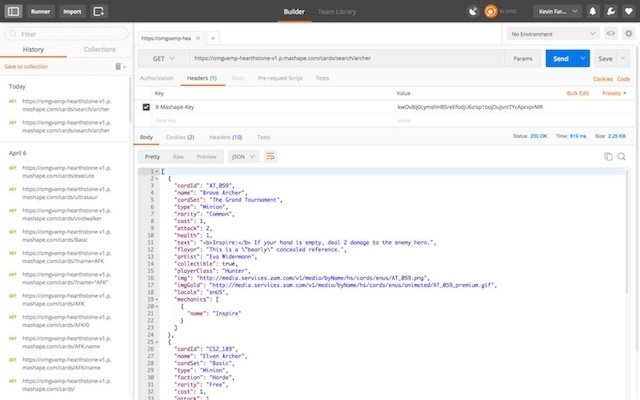
Task: Show environment quick look eye icon
Action: (x=611, y=34)
